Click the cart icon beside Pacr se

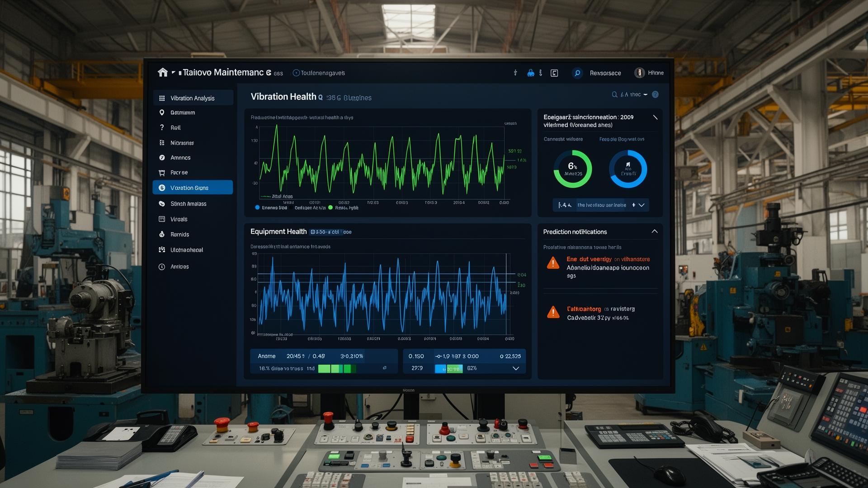162,173
